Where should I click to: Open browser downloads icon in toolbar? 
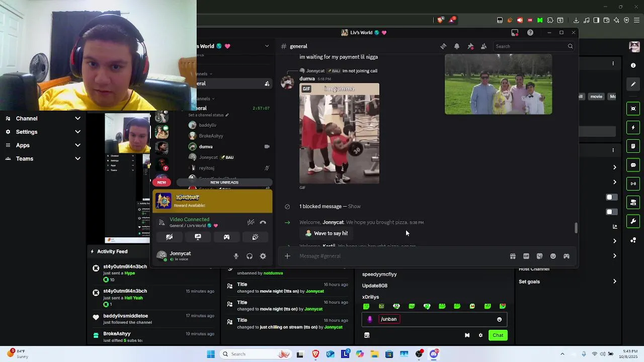[x=576, y=20]
